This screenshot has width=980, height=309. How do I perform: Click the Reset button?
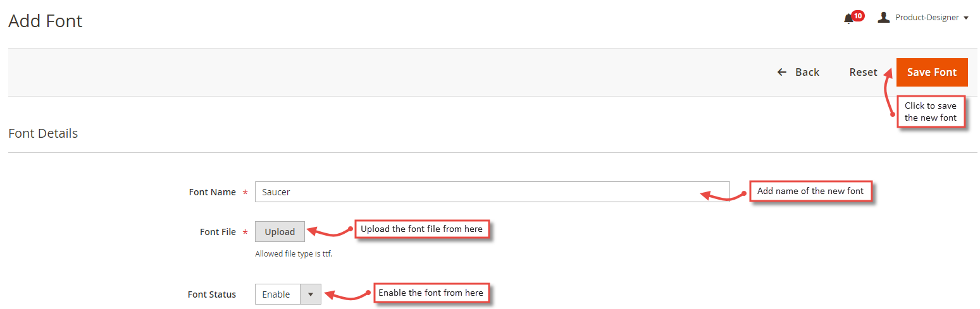(863, 72)
